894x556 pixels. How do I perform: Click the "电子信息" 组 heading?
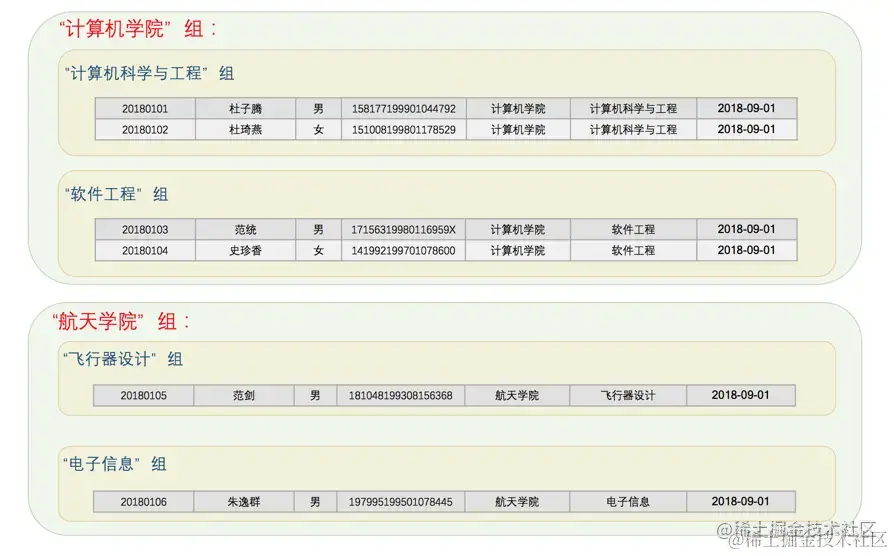(x=115, y=464)
